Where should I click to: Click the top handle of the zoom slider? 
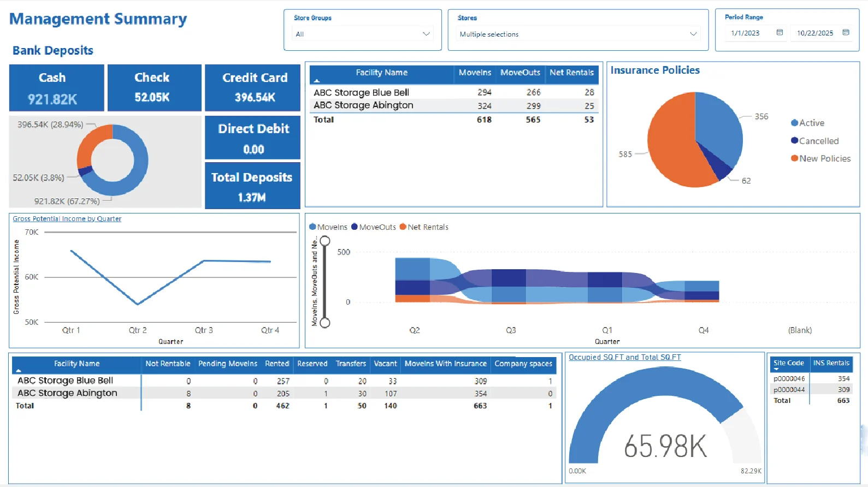click(325, 241)
